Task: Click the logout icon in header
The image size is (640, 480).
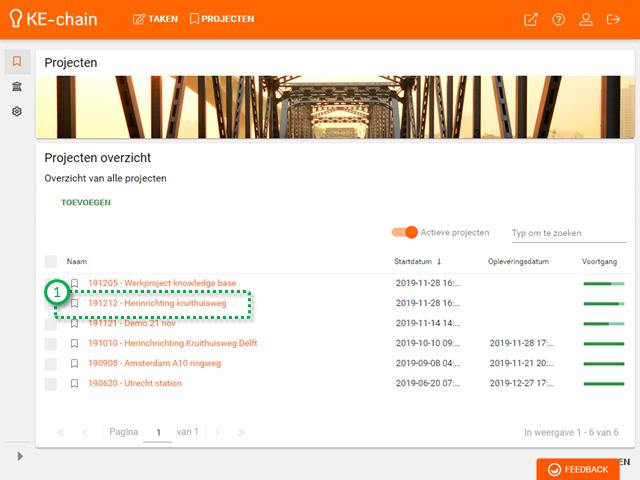Action: click(613, 19)
